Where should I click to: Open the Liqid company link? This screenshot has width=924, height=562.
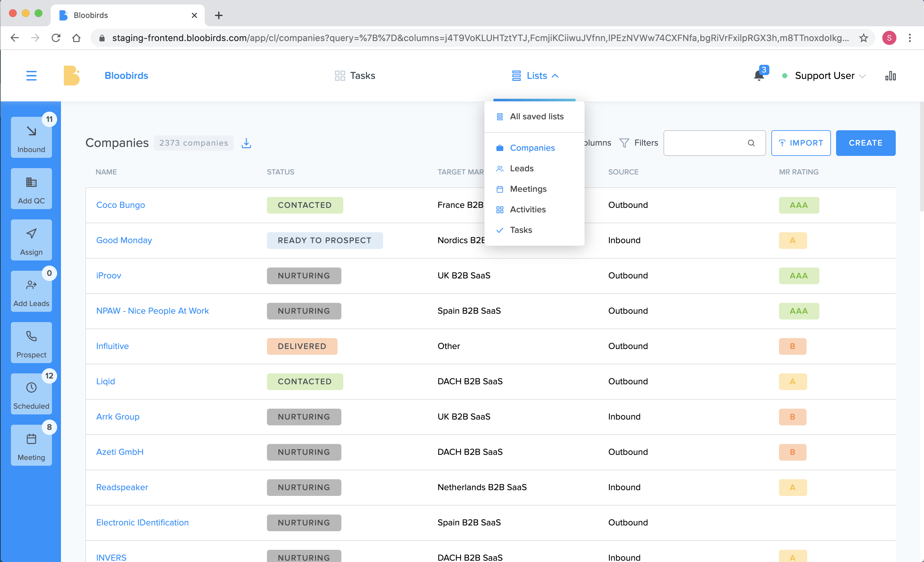coord(105,381)
